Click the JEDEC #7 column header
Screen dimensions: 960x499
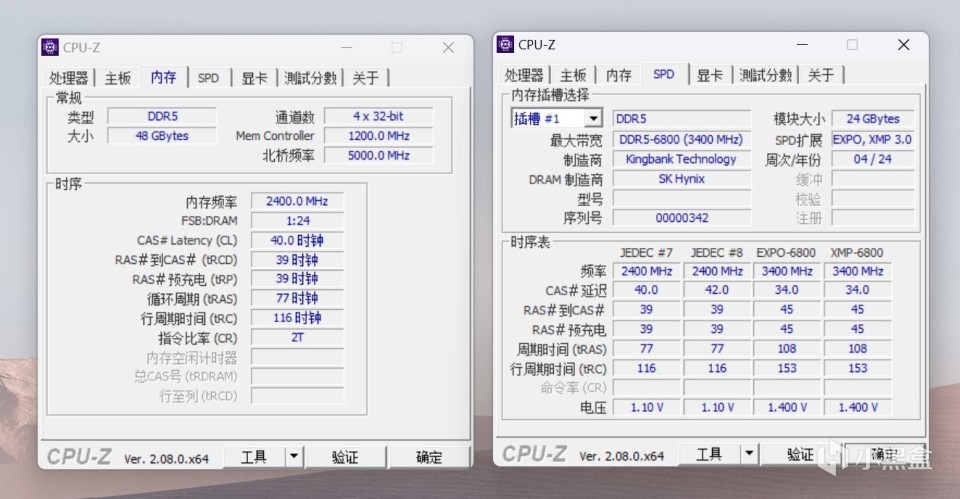tap(646, 252)
